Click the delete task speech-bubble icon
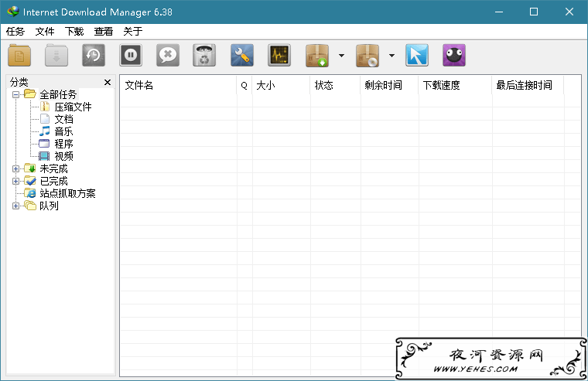This screenshot has height=381, width=588. 168,56
